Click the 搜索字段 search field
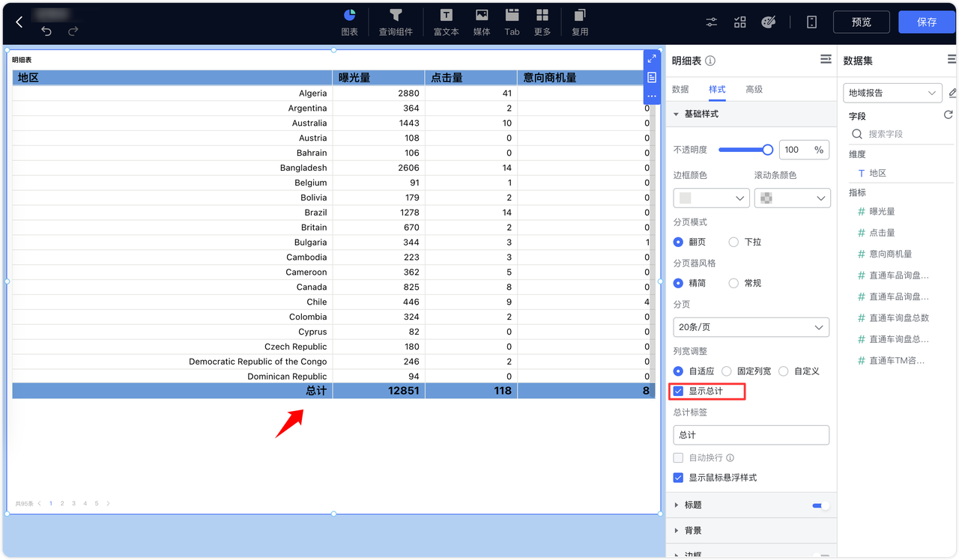Viewport: 959px width, 560px height. point(901,134)
